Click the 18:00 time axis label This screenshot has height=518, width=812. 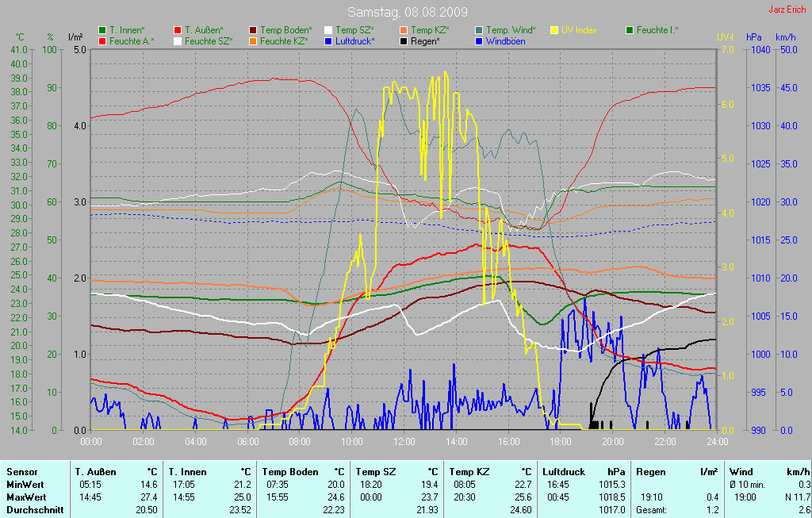(561, 442)
